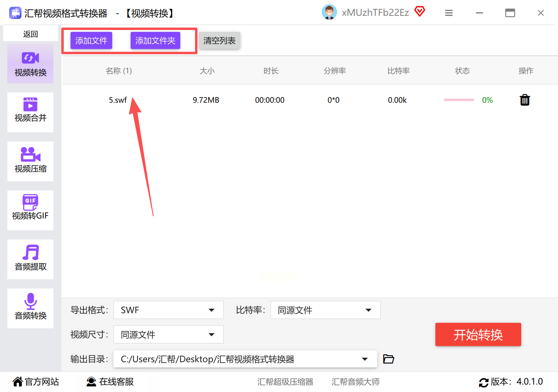The image size is (558, 392).
Task: Click the VIP diamond badge icon
Action: (x=419, y=12)
